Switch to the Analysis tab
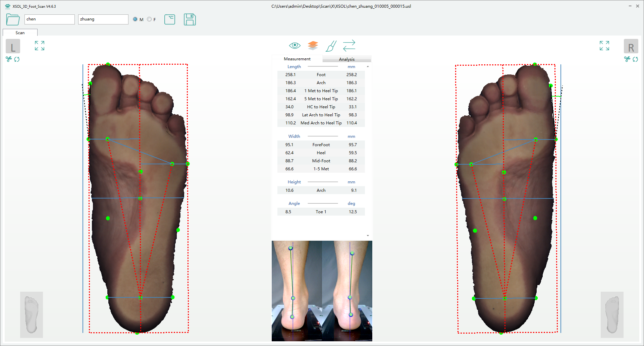 (346, 59)
